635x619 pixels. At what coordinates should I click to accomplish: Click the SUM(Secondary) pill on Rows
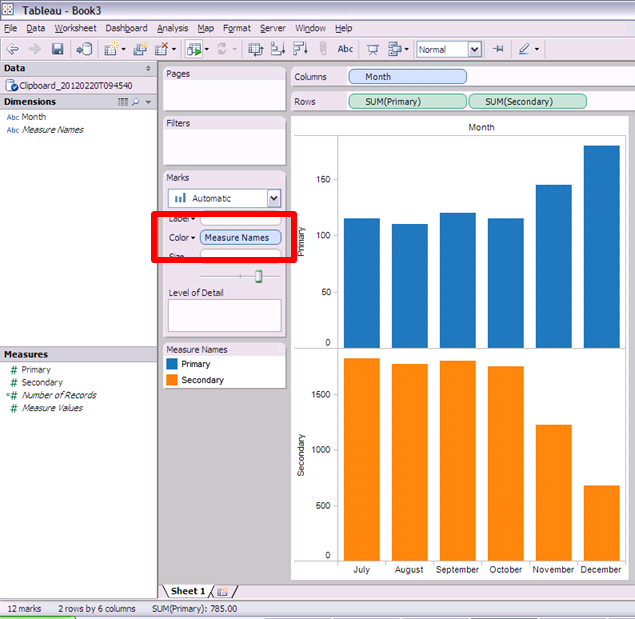tap(528, 101)
